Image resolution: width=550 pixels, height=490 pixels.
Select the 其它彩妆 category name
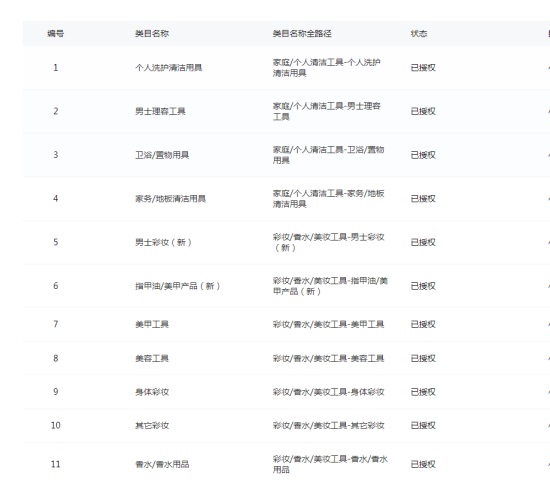tap(152, 426)
